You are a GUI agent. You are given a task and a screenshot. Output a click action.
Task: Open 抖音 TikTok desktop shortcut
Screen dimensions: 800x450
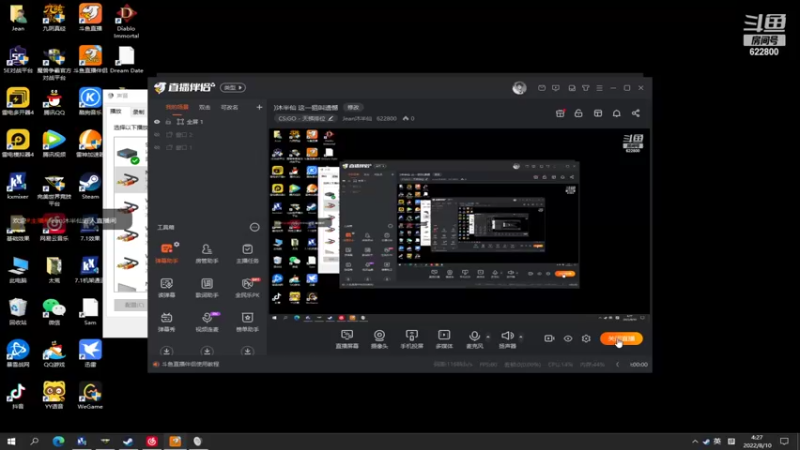point(18,396)
